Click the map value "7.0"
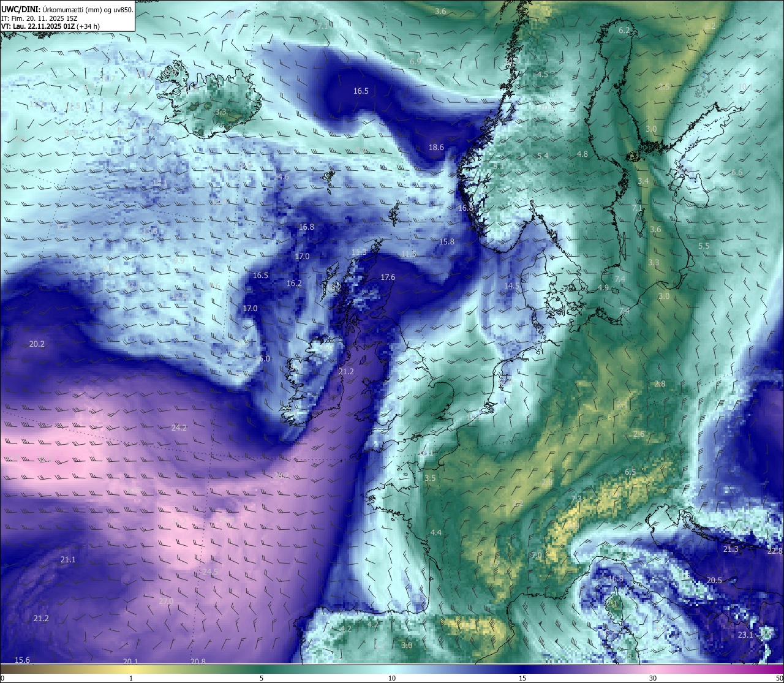The width and height of the screenshot is (784, 683). coord(537,556)
